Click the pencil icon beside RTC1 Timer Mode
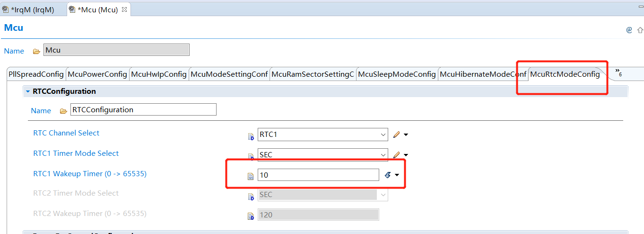The height and width of the screenshot is (234, 644). tap(396, 155)
